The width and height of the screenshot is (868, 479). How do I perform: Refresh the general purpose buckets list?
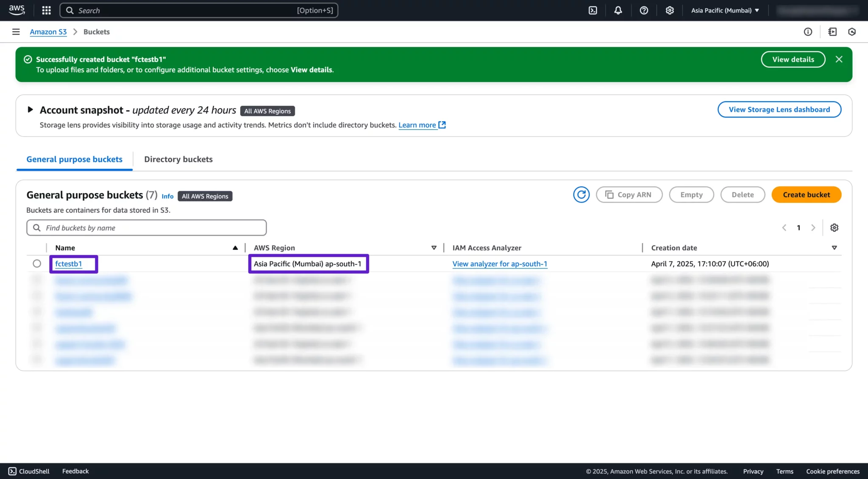coord(581,195)
